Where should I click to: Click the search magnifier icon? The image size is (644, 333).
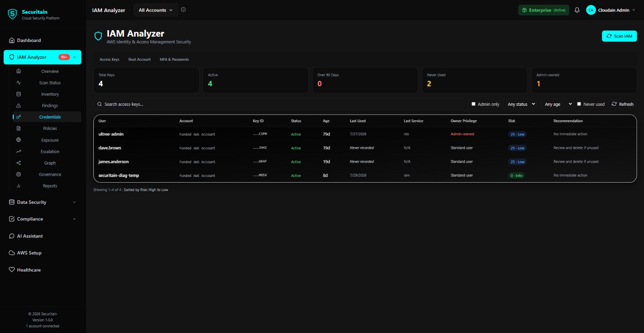point(99,104)
